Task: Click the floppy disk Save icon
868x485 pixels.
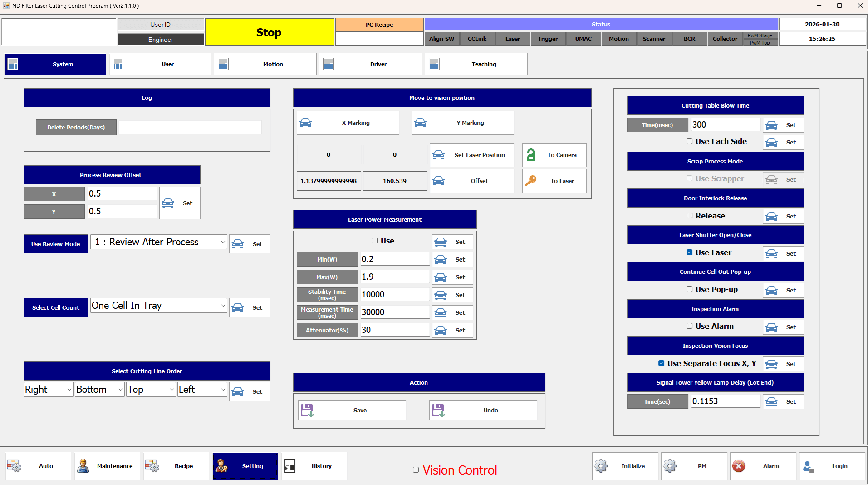Action: point(307,410)
